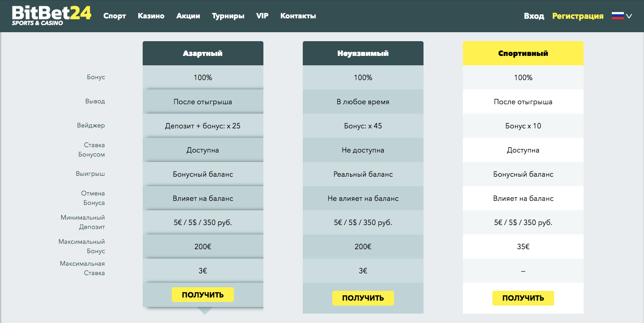Image resolution: width=644 pixels, height=323 pixels.
Task: Click the BitBet24 logo
Action: 51,16
